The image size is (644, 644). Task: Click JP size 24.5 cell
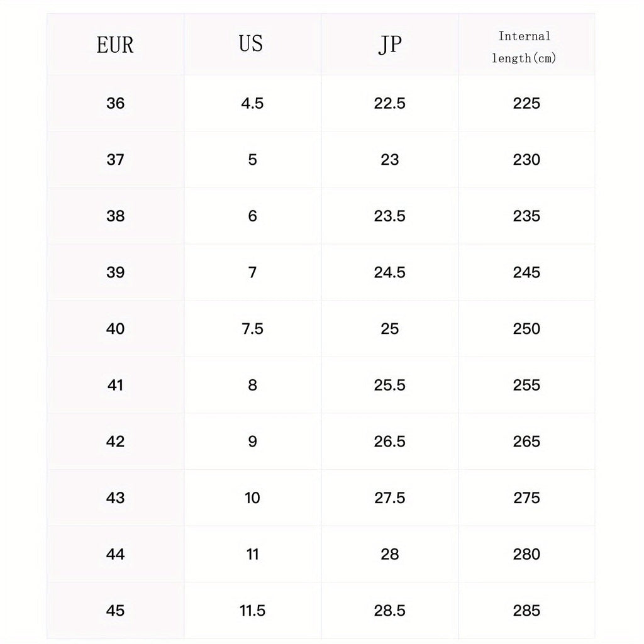[389, 272]
